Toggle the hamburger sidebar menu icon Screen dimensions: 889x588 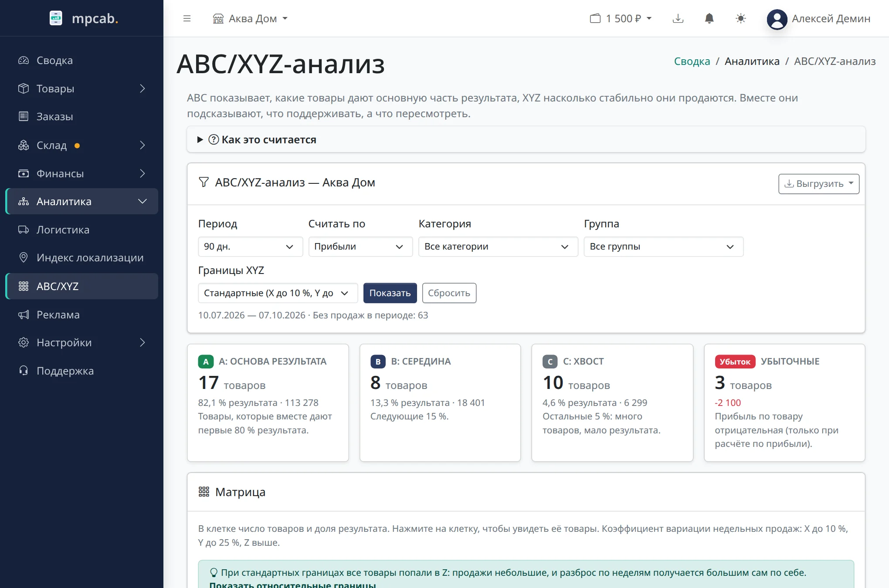[x=187, y=18]
